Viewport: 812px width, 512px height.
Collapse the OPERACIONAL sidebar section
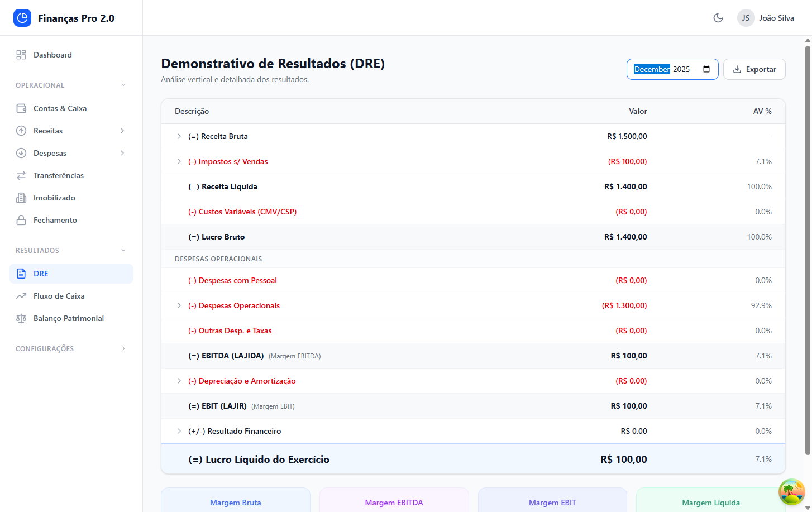[x=123, y=85]
